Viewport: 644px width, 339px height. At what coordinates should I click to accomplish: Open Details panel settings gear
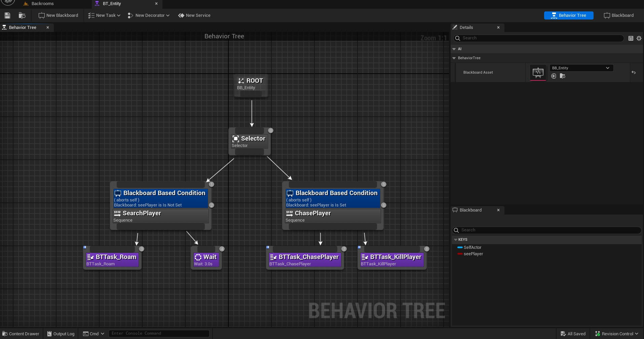[x=639, y=38]
